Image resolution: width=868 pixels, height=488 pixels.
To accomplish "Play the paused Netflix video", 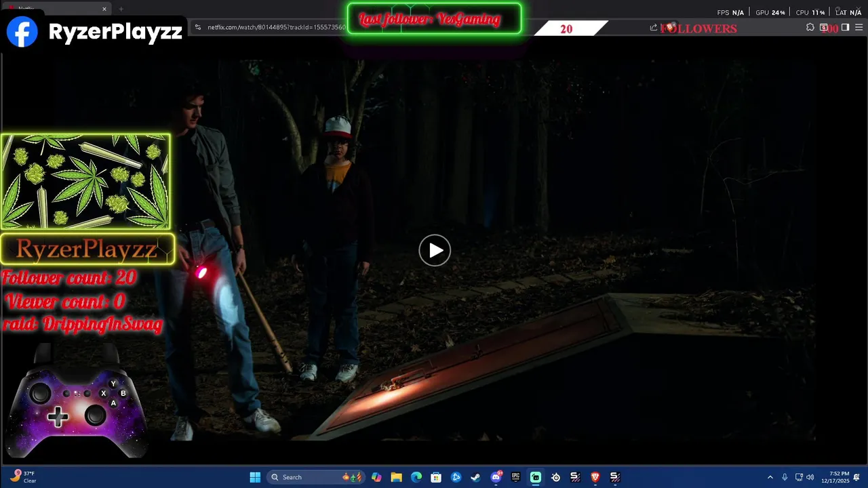I will pos(435,251).
